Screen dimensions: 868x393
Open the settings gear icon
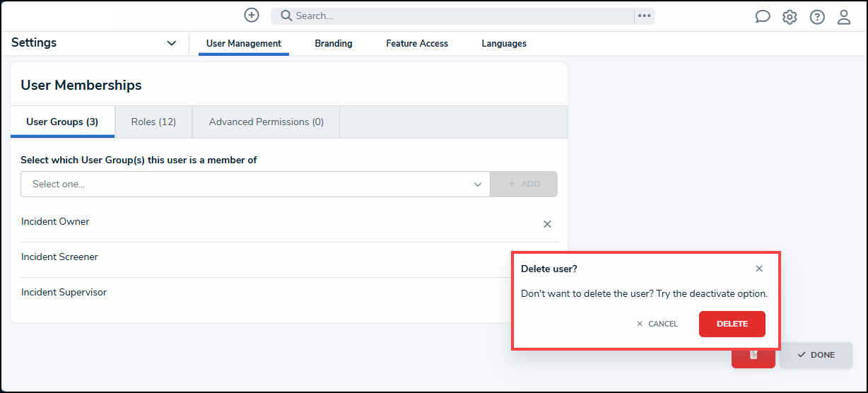[790, 17]
